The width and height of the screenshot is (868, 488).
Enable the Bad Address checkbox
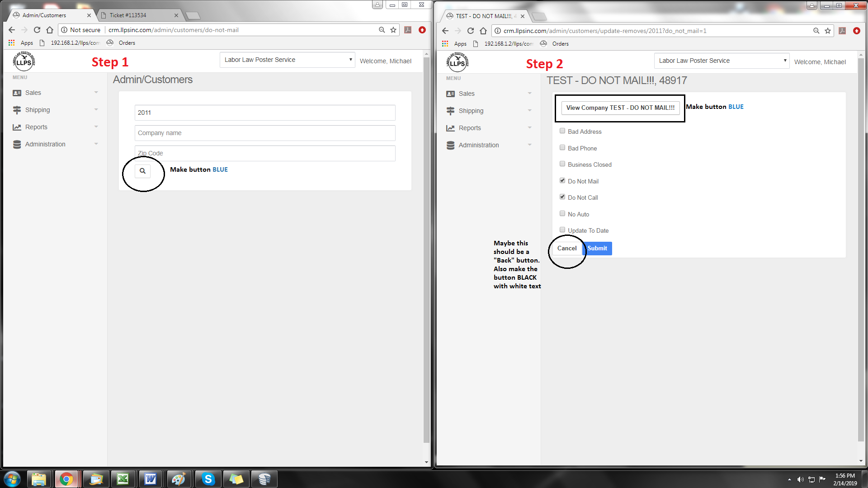562,131
